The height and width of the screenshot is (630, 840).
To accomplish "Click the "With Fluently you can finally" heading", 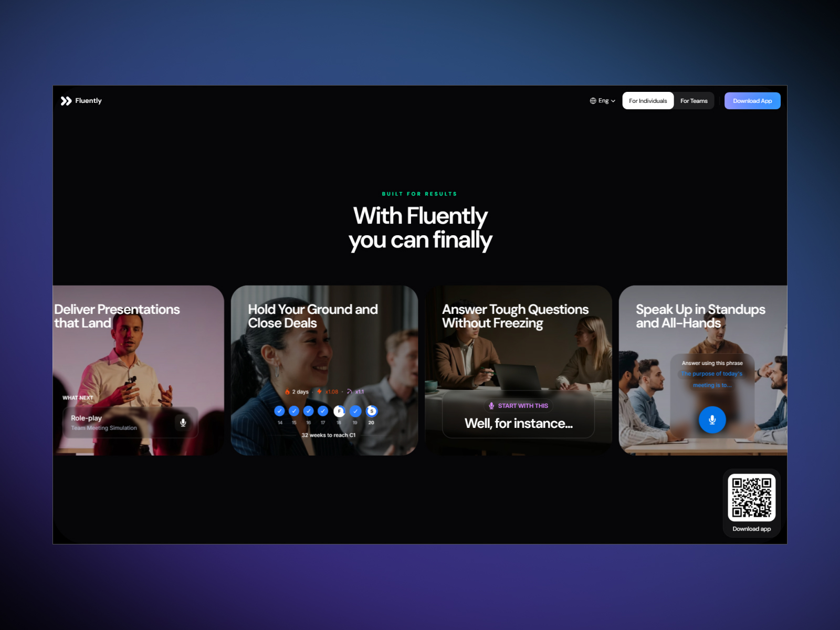I will tap(421, 228).
